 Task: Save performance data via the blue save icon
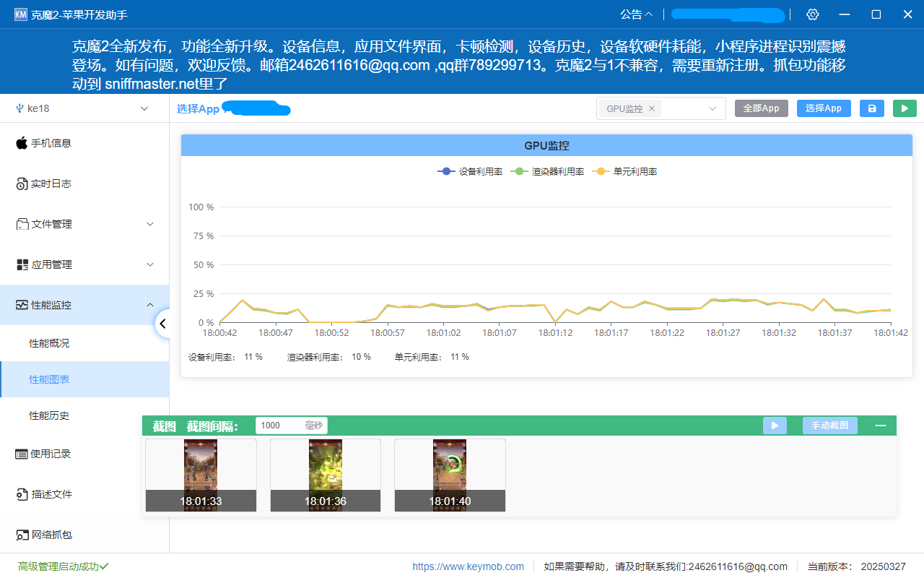(x=871, y=108)
